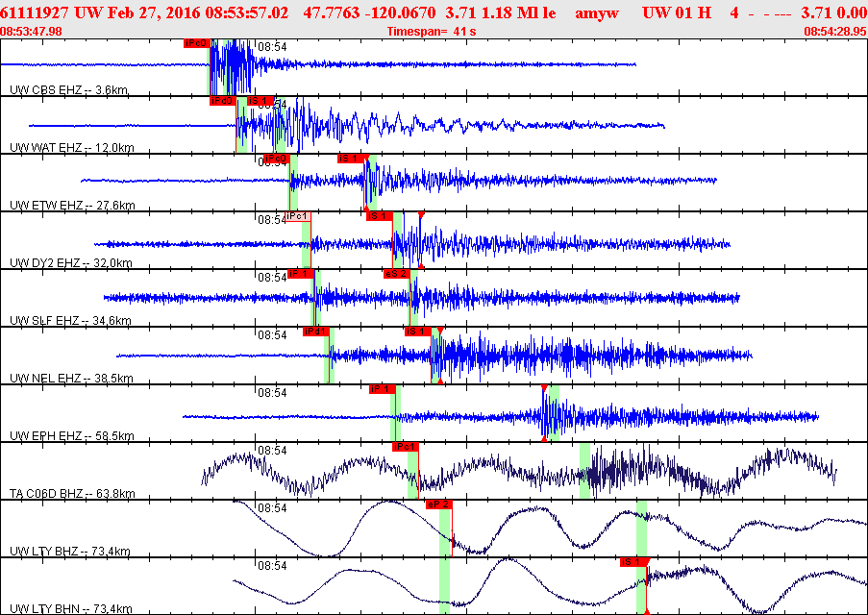Viewport: 868px width, 615px height.
Task: Click the UW DY2 EHZ -- 32.0km channel label
Action: 71,262
